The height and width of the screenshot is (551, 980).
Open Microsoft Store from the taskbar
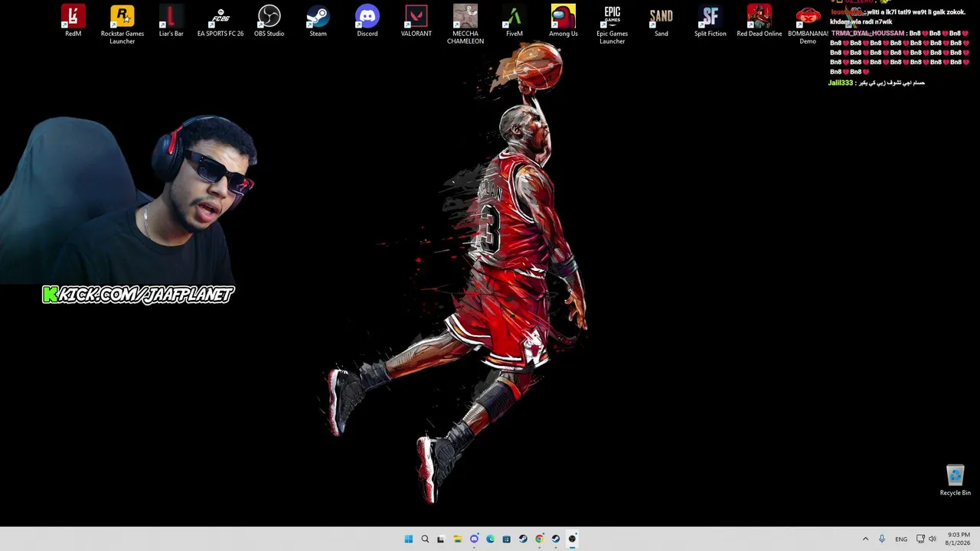pos(506,539)
